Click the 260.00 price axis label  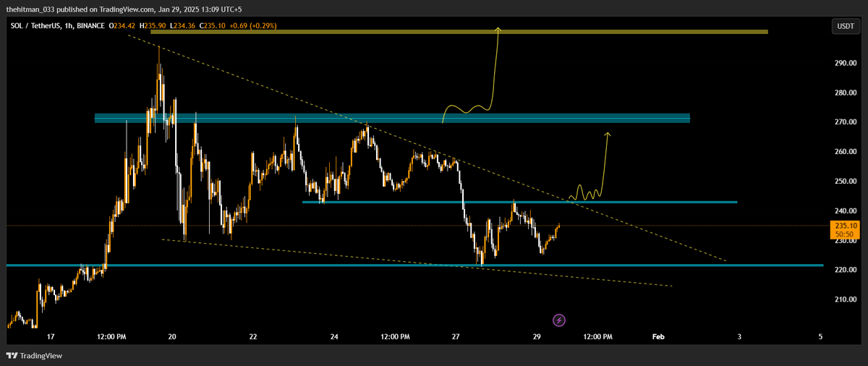pos(846,152)
